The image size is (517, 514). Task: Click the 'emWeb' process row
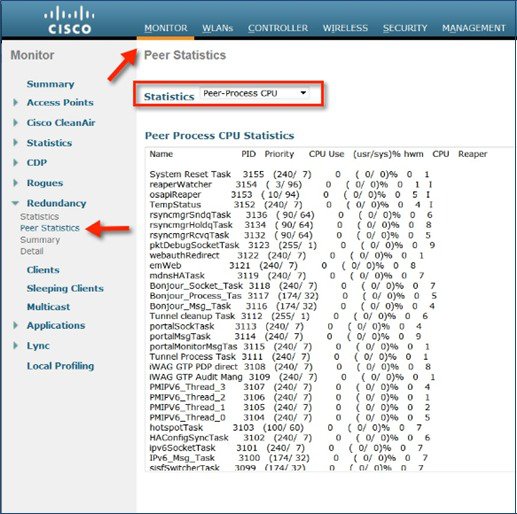pos(283,266)
